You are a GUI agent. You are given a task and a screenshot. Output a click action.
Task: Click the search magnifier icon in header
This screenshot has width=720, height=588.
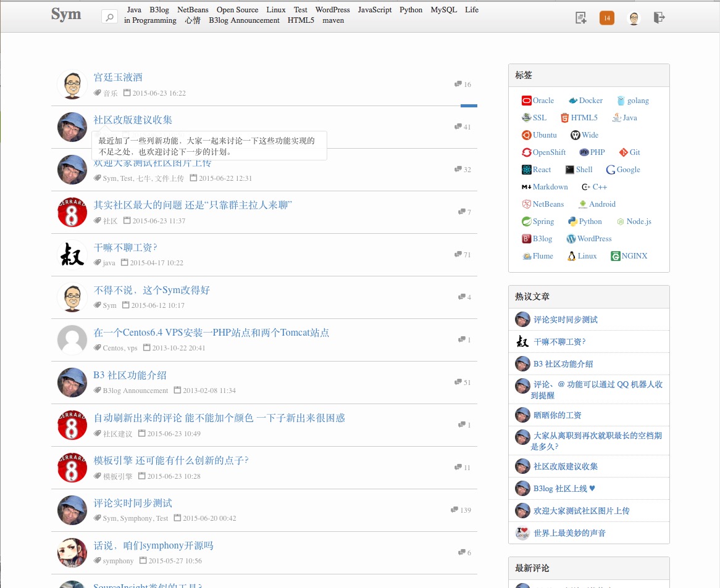[x=109, y=17]
